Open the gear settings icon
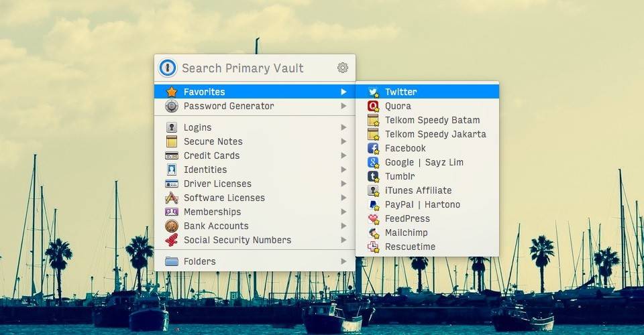Image resolution: width=644 pixels, height=335 pixels. click(x=343, y=68)
